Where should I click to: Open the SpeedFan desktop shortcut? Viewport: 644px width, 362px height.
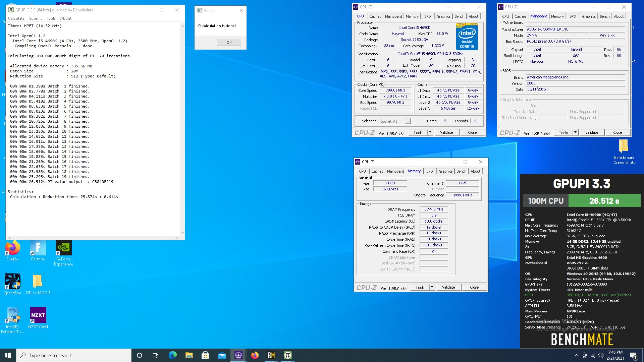[12, 284]
